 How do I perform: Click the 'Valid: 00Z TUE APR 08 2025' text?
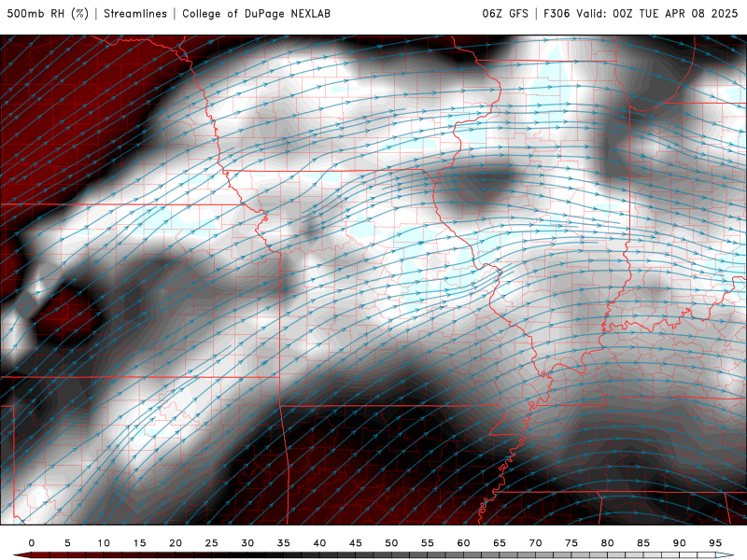[657, 13]
